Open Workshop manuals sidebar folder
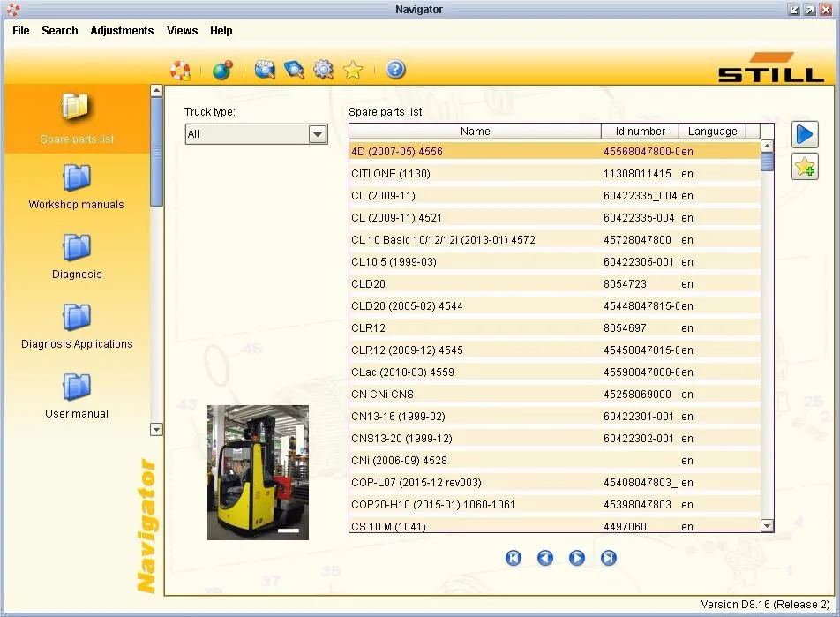This screenshot has height=617, width=840. tap(76, 187)
